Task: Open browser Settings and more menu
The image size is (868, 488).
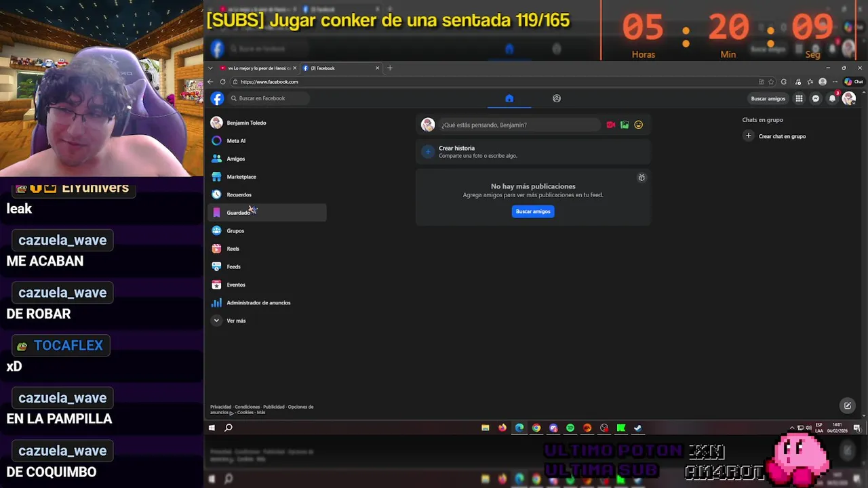Action: [835, 82]
